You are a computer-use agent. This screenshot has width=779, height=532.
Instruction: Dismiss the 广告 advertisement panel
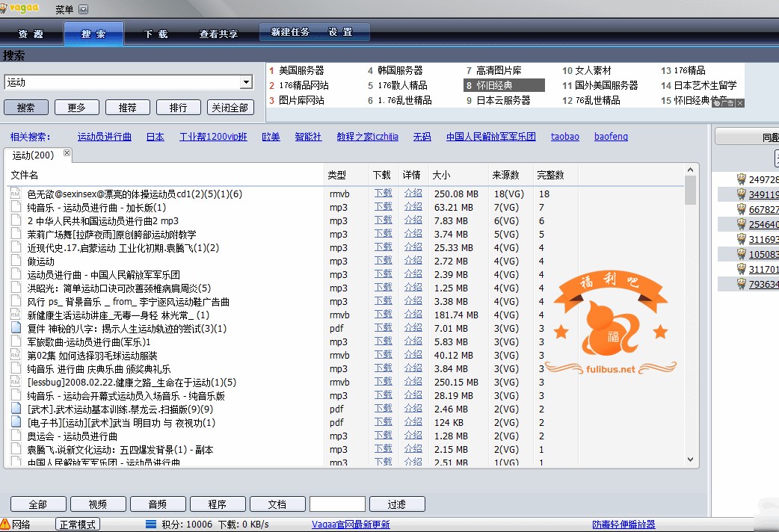tap(740, 103)
